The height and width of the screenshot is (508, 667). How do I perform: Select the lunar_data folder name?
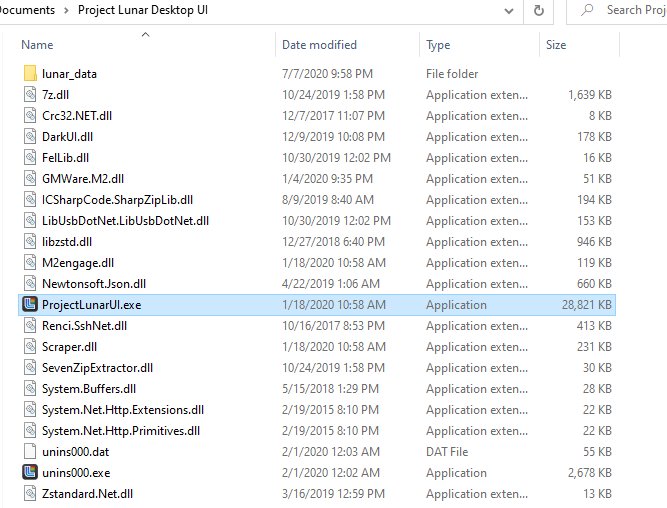69,74
